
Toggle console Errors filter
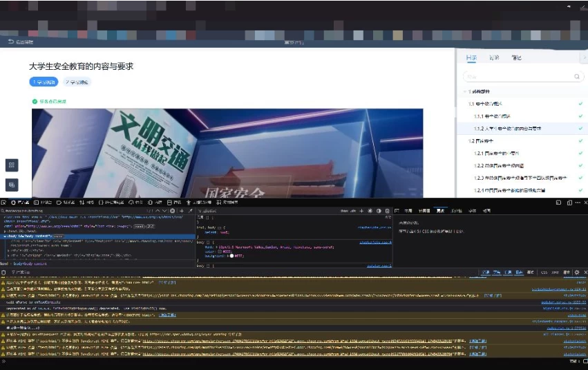pos(486,272)
